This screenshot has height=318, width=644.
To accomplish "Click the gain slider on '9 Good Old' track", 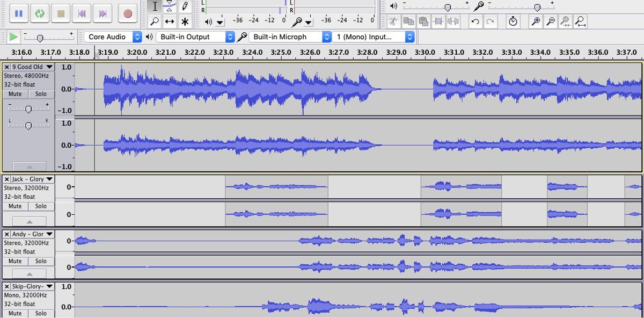I will coord(28,108).
